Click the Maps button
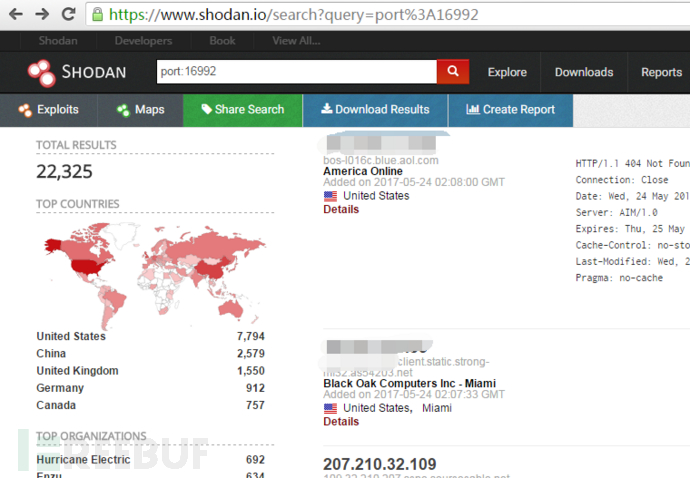This screenshot has height=478, width=690. (140, 110)
